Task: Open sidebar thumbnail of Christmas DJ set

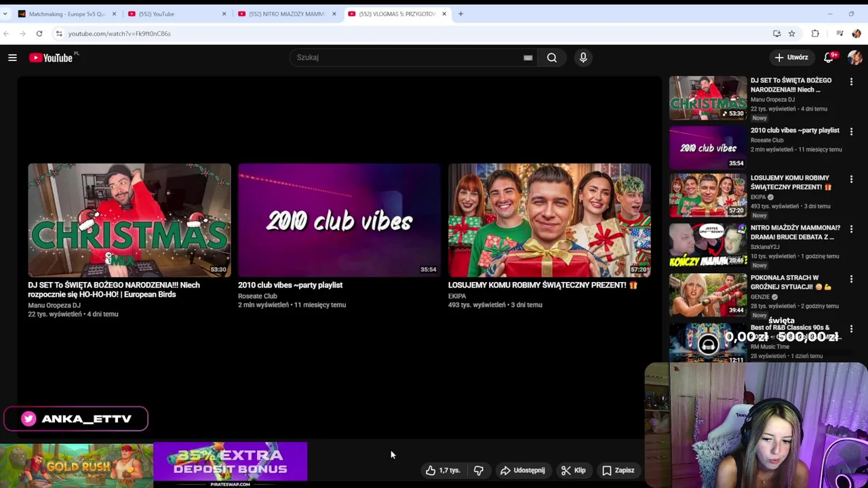Action: [708, 98]
